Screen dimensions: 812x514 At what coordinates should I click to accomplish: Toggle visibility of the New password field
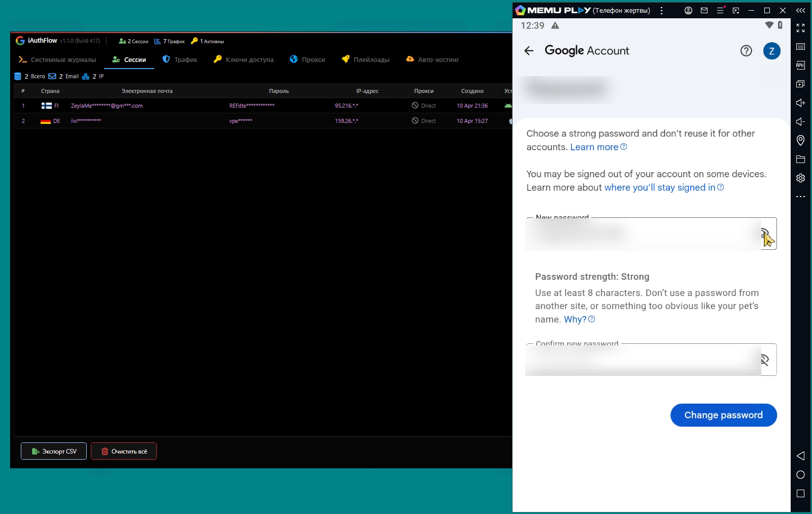tap(764, 234)
